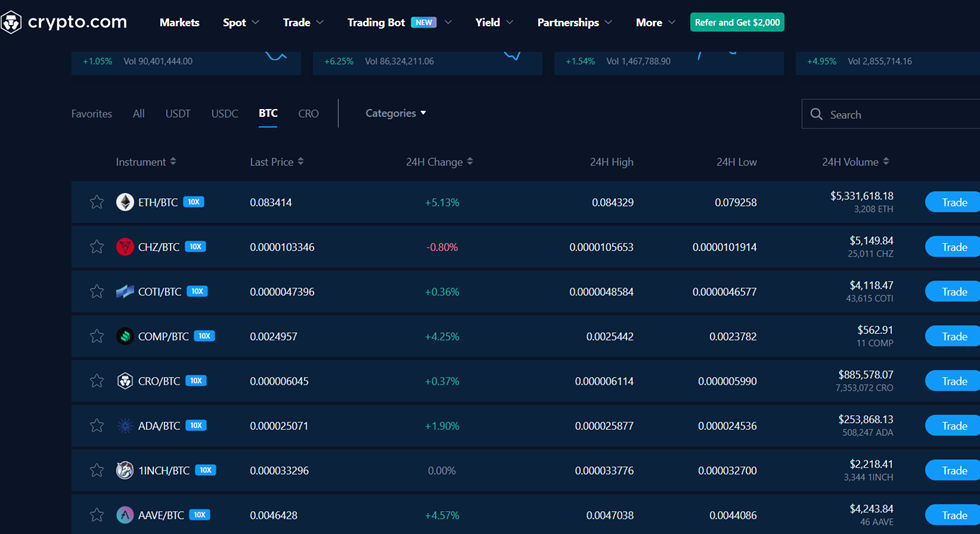Click the Compound coin icon
Screen dimensions: 980x534
point(125,336)
